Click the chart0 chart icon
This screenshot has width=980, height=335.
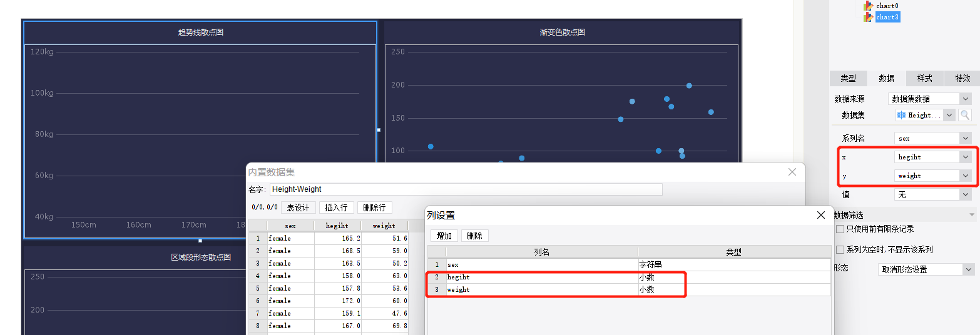(868, 6)
